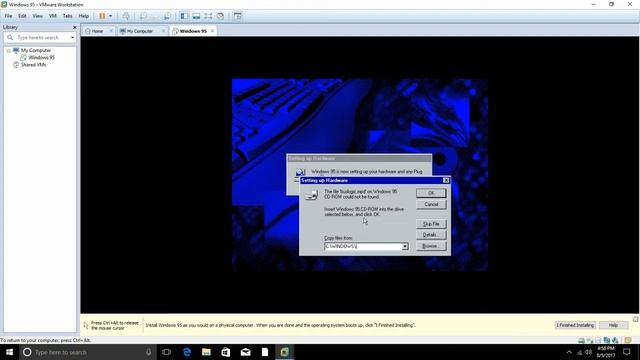Open the Copy files from dropdown arrow
The height and width of the screenshot is (360, 640).
(405, 247)
